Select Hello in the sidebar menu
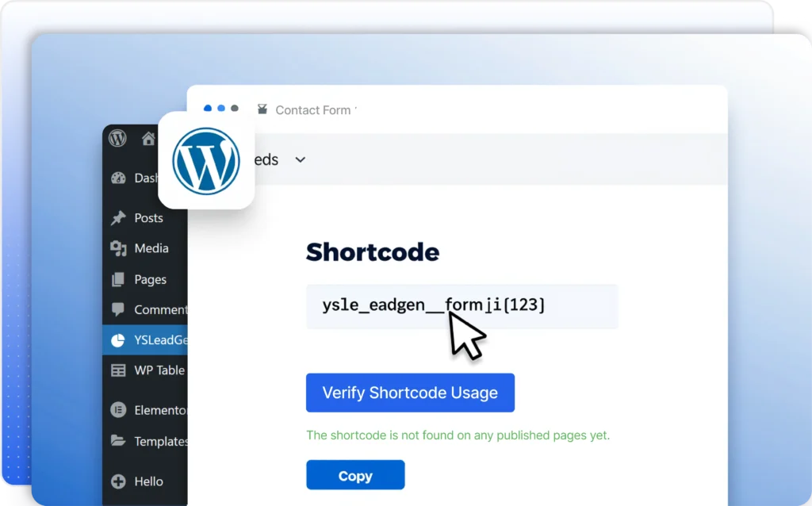 148,481
